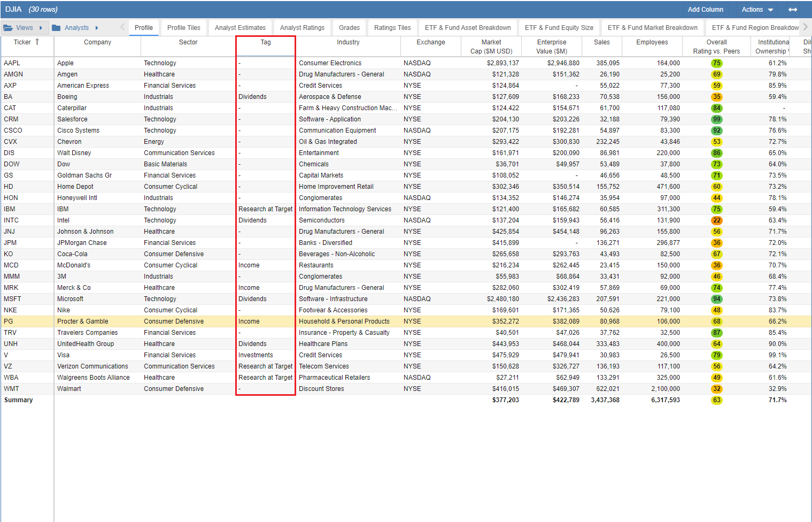Click McDonald's Income tag cell
The image size is (812, 522).
pyautogui.click(x=266, y=265)
